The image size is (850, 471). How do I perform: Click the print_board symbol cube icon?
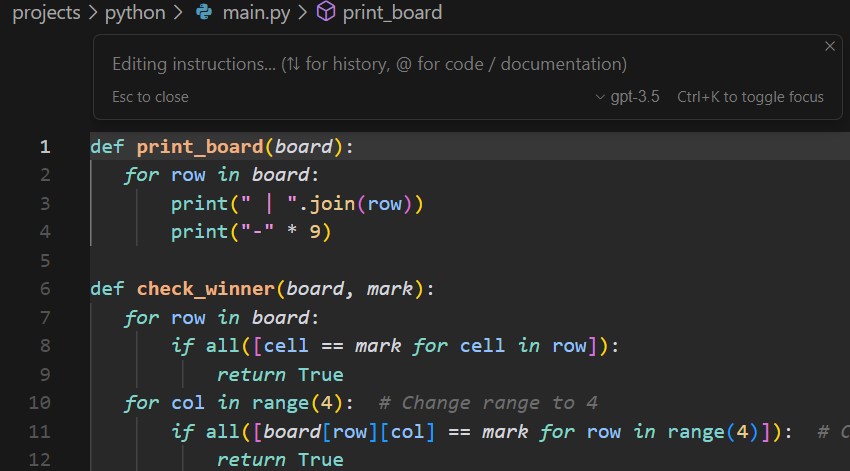[x=326, y=13]
